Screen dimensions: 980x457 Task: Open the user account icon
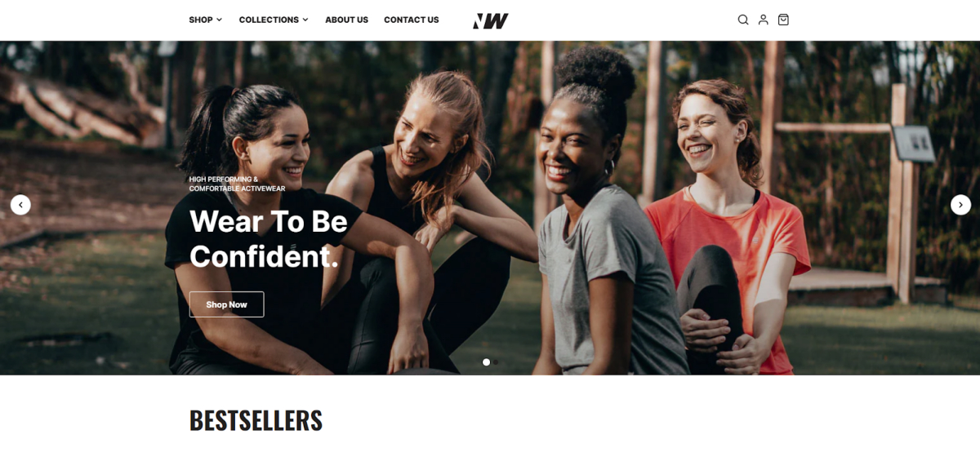point(763,20)
